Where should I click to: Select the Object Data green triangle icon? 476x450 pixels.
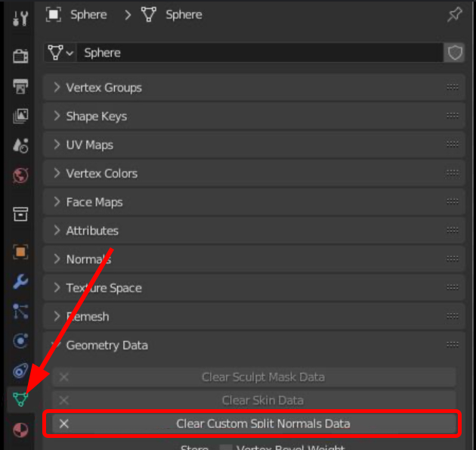[20, 399]
